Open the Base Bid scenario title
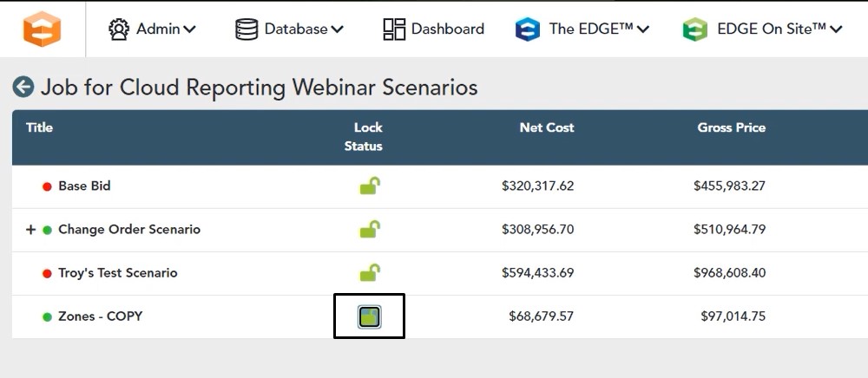Image resolution: width=868 pixels, height=378 pixels. (84, 186)
